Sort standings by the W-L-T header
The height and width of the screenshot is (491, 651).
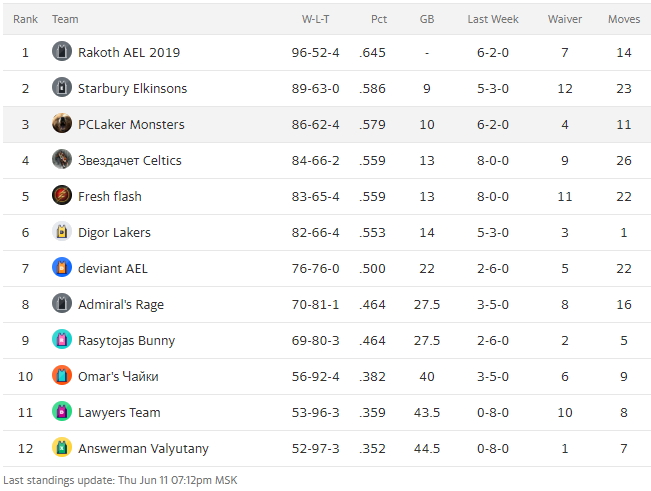tap(322, 19)
